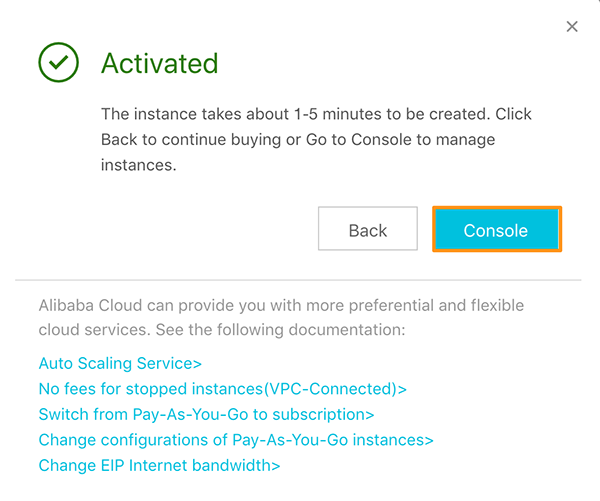Go to the Console to manage instances
Viewport: 600px width, 501px height.
497,229
